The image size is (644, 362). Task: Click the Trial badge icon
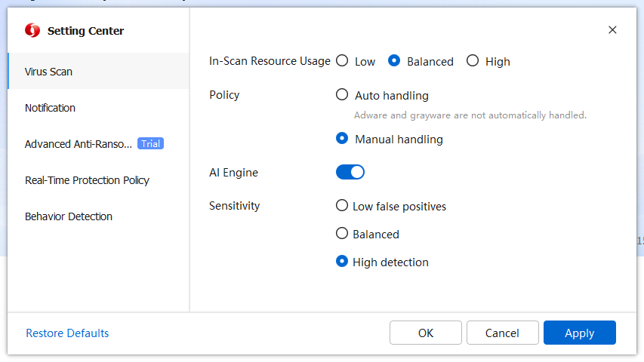click(x=150, y=143)
